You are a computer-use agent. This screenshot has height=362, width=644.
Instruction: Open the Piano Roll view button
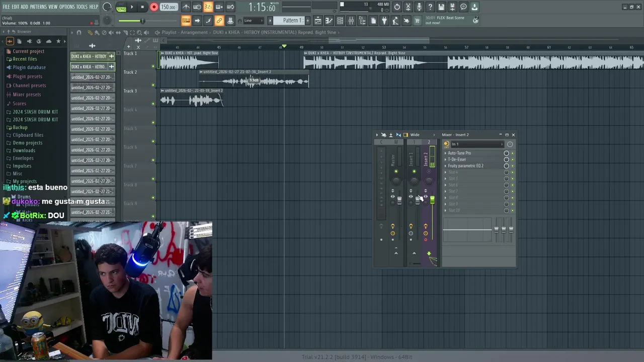click(329, 21)
